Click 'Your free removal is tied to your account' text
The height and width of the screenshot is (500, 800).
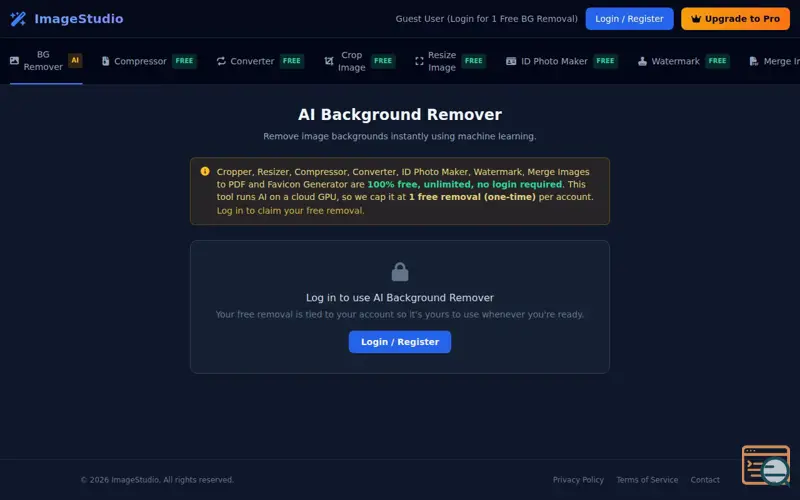coord(399,314)
